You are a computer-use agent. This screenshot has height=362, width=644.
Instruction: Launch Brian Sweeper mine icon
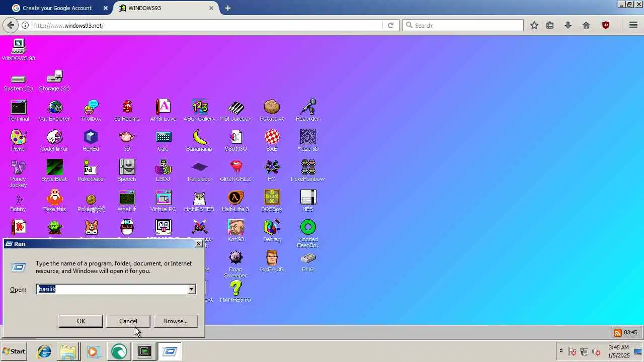coord(235,264)
